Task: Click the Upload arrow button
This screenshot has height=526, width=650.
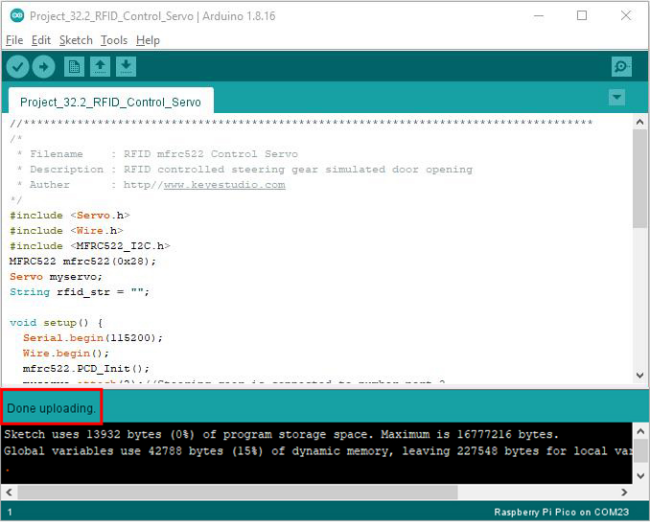Action: (44, 66)
